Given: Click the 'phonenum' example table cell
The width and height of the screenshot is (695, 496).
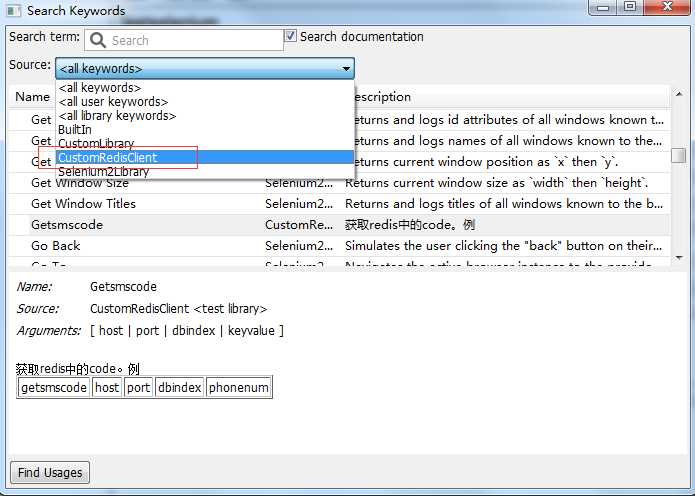Looking at the screenshot, I should tap(238, 387).
